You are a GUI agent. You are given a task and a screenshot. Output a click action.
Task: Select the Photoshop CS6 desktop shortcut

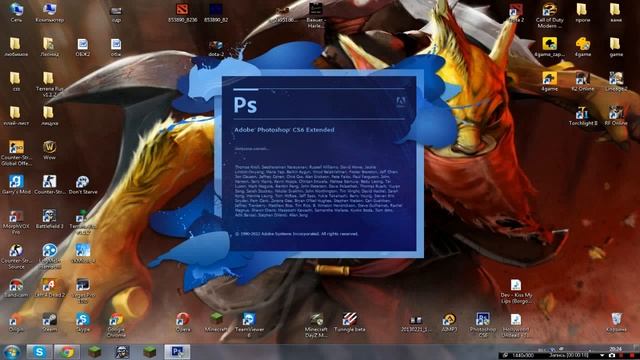[x=482, y=324]
